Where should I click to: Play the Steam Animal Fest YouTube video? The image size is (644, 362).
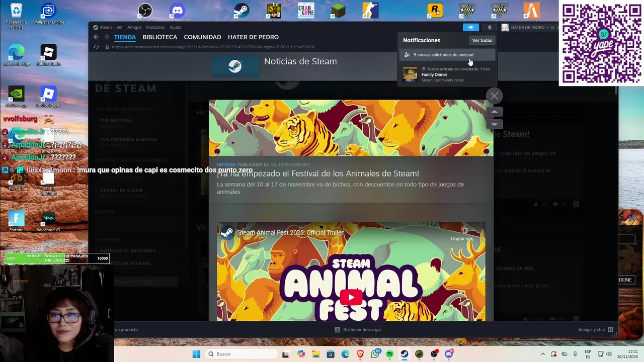351,297
